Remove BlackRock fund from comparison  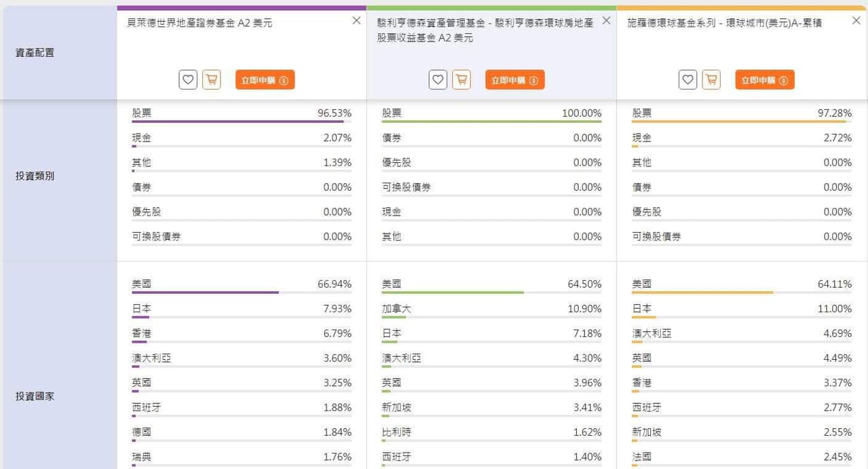coord(356,21)
